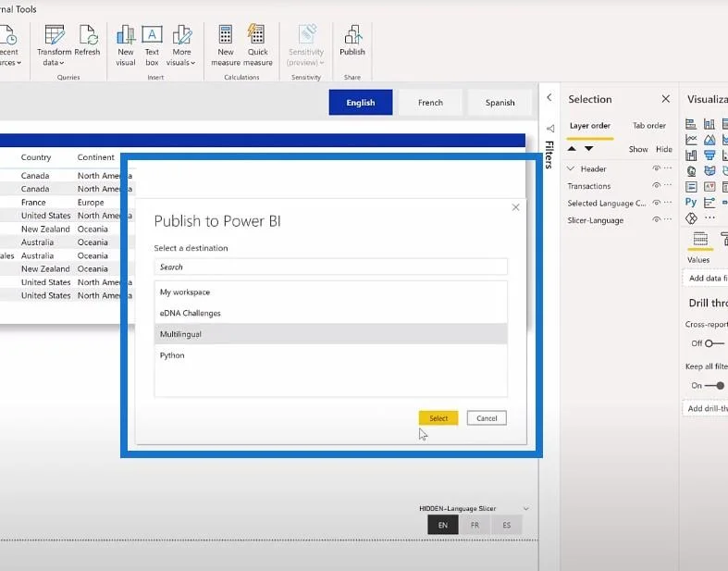The height and width of the screenshot is (571, 728).
Task: Open the More visuals dropdown
Action: (181, 45)
